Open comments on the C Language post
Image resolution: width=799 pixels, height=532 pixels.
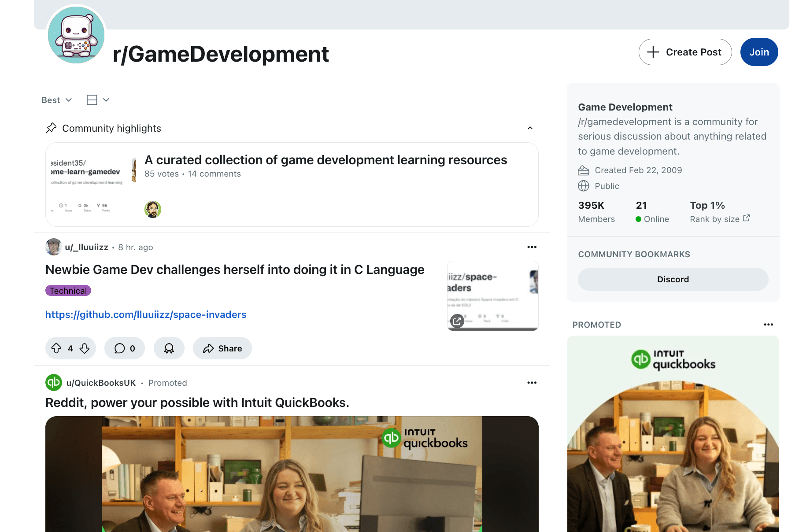[125, 348]
